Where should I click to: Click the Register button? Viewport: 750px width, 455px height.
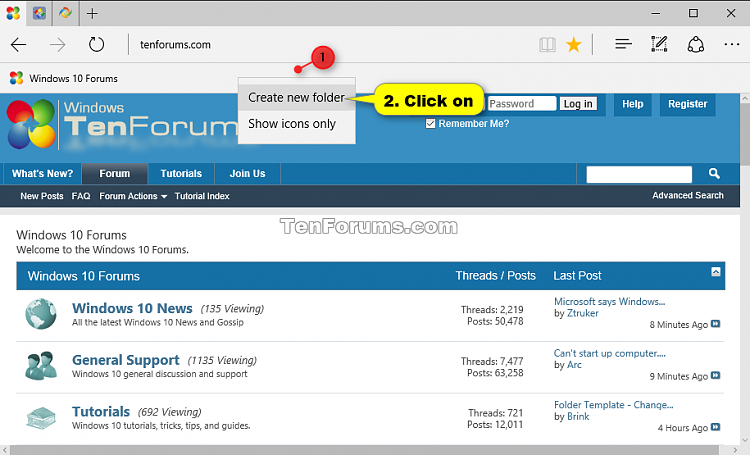pyautogui.click(x=687, y=104)
